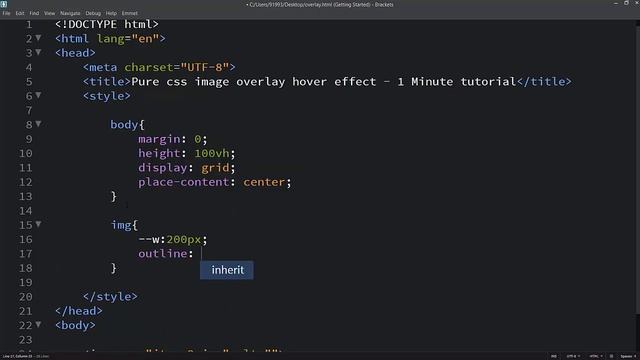The width and height of the screenshot is (640, 360).
Task: Fold the body CSS rule on line 8
Action: click(38, 124)
